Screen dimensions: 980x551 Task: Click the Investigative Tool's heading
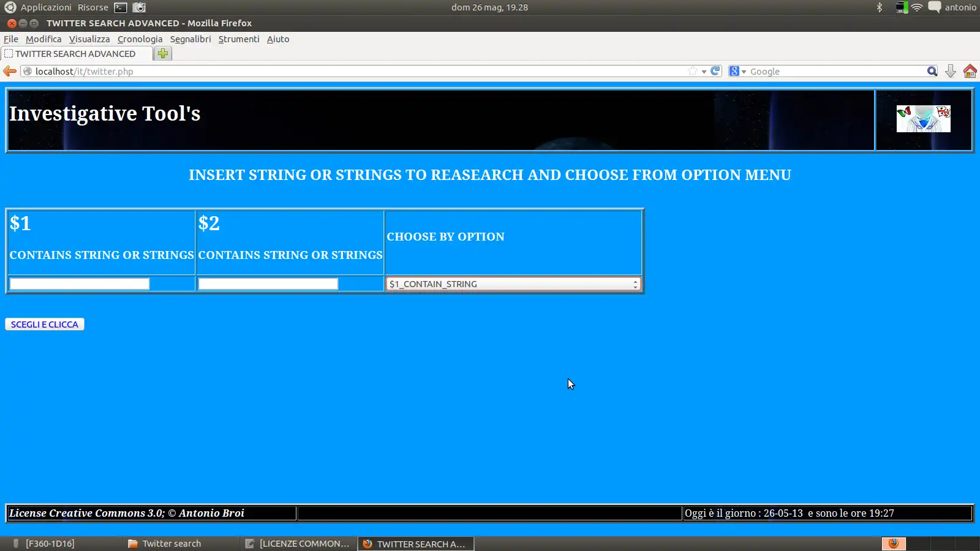(x=105, y=114)
